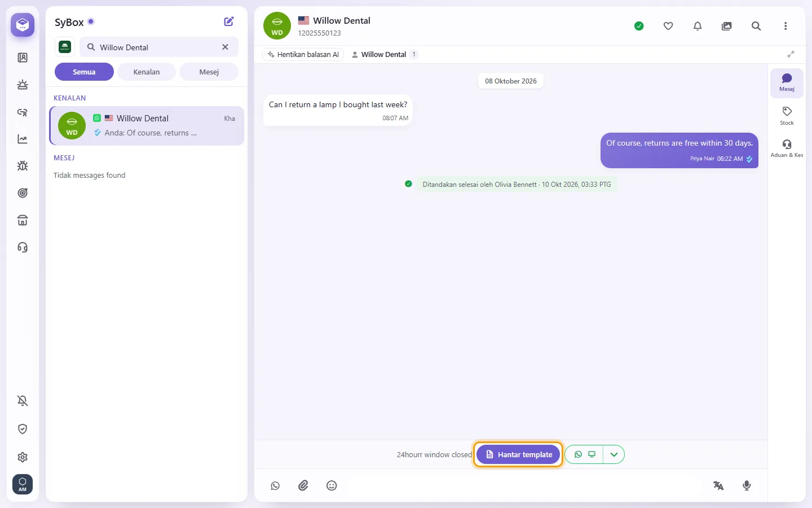Click the WhatsApp icon in composer toolbar

pos(275,485)
